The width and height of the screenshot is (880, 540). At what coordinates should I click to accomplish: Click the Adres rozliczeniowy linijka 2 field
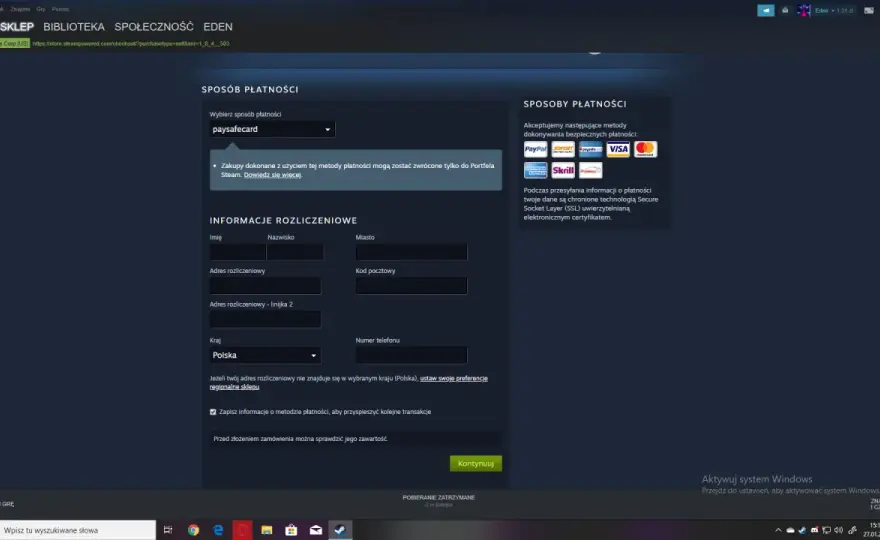click(x=265, y=319)
